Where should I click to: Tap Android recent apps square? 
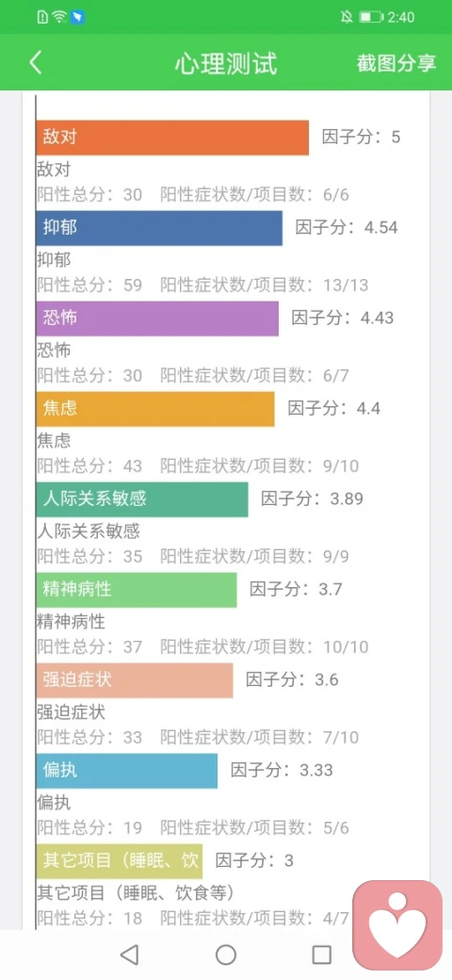(x=321, y=955)
